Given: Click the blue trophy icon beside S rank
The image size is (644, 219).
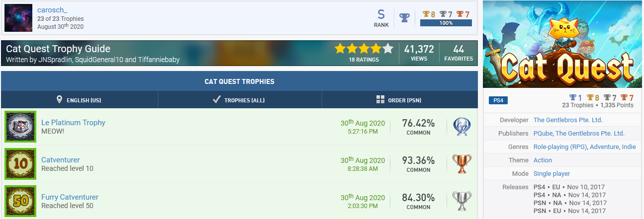Looking at the screenshot, I should click(x=405, y=18).
